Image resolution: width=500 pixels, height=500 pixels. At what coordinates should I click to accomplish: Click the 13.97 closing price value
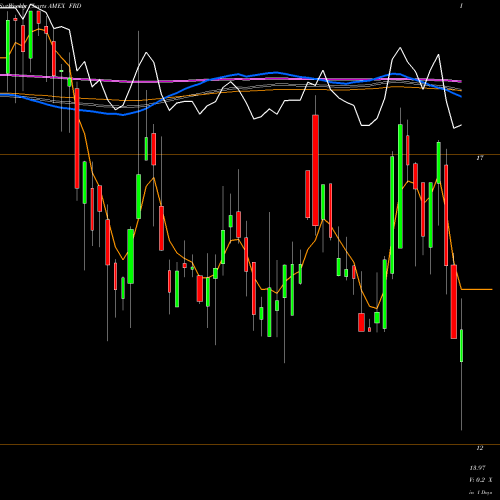click(477, 468)
